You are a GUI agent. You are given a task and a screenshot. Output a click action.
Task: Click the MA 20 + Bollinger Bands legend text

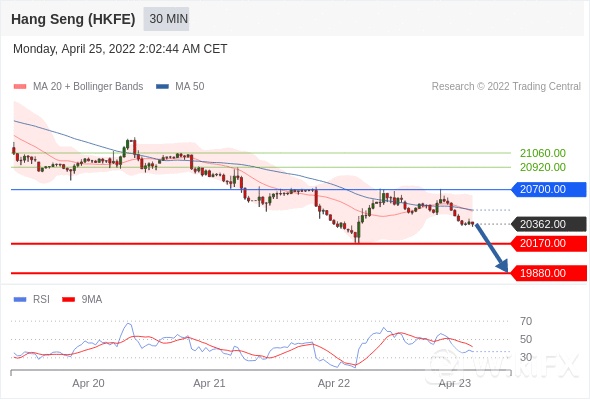pyautogui.click(x=88, y=87)
